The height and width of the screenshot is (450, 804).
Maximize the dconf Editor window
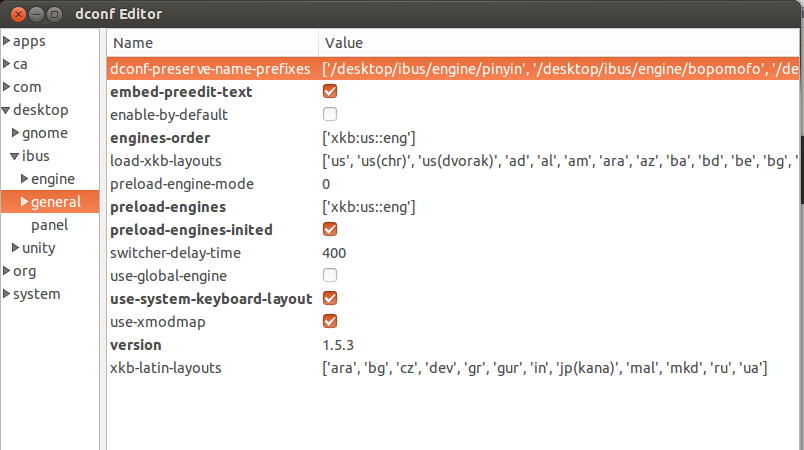click(54, 14)
